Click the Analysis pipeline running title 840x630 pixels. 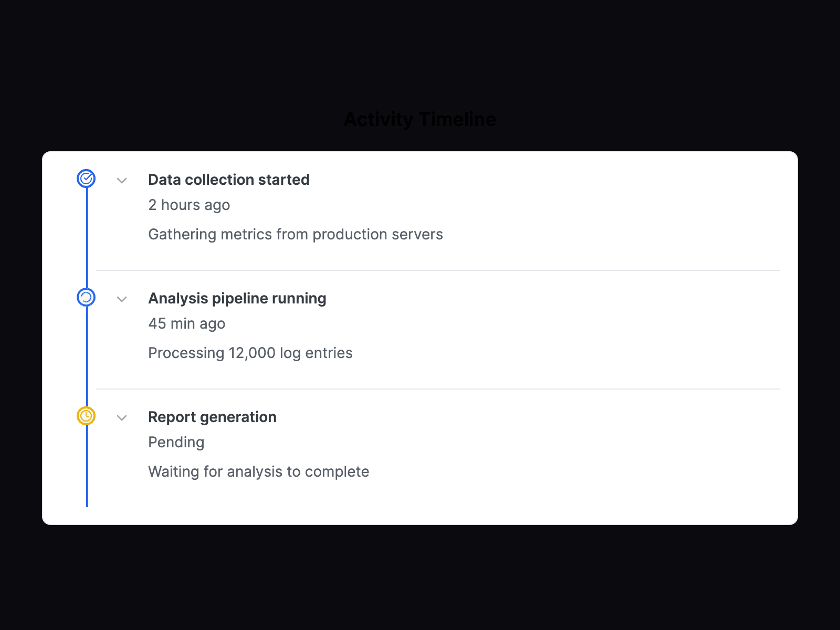point(237,298)
